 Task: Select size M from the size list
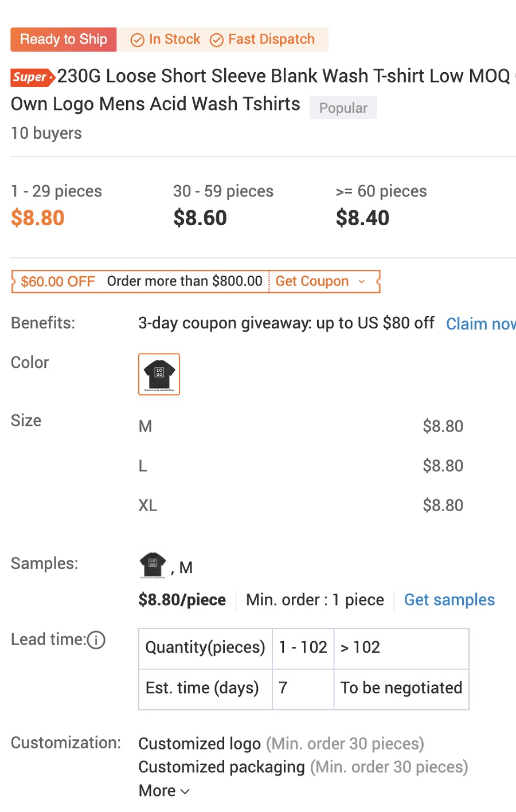(x=145, y=426)
